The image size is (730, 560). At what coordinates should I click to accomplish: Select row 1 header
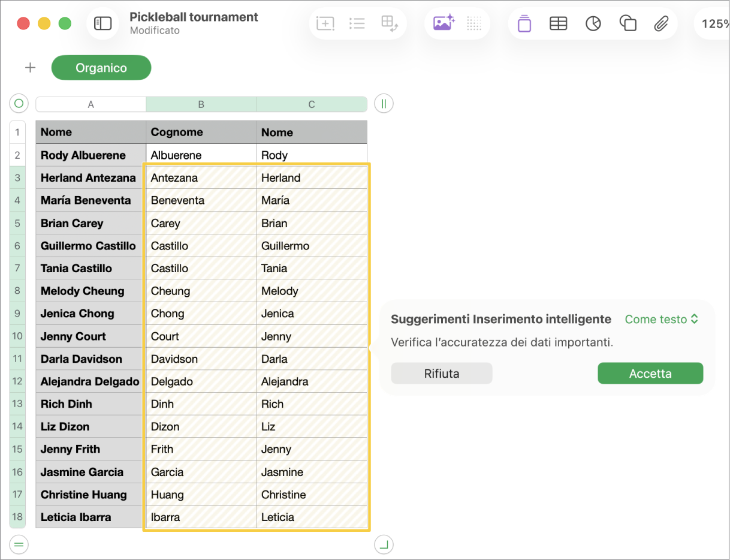17,132
